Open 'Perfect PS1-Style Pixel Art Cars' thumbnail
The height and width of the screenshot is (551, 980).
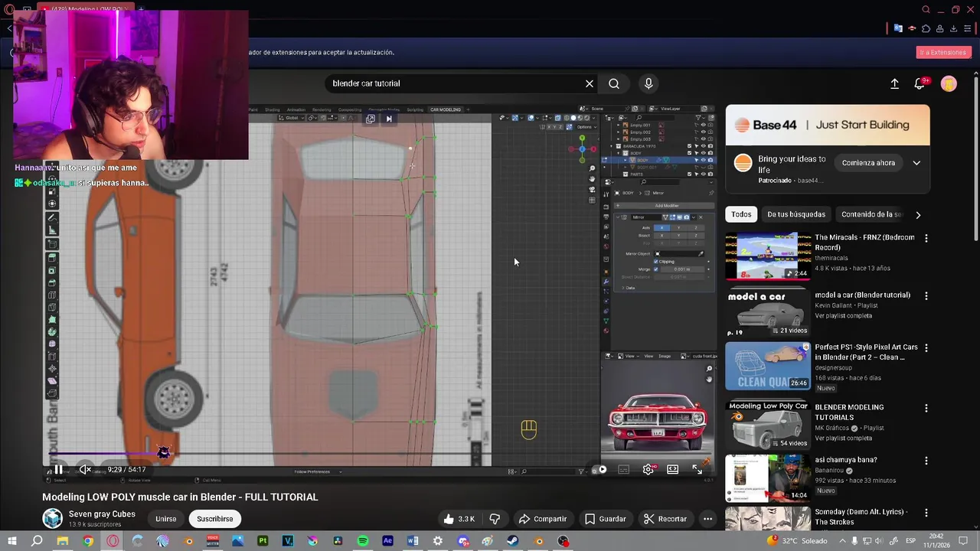pyautogui.click(x=767, y=366)
